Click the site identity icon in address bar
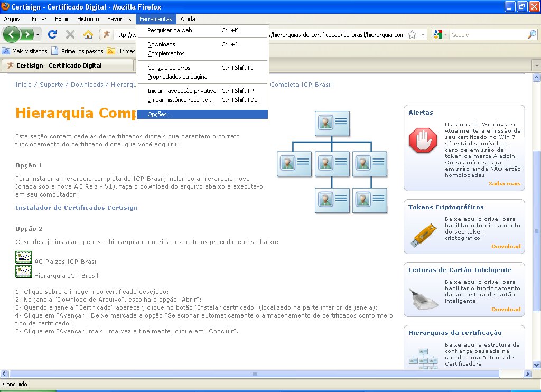Image resolution: width=541 pixels, height=392 pixels. click(107, 34)
